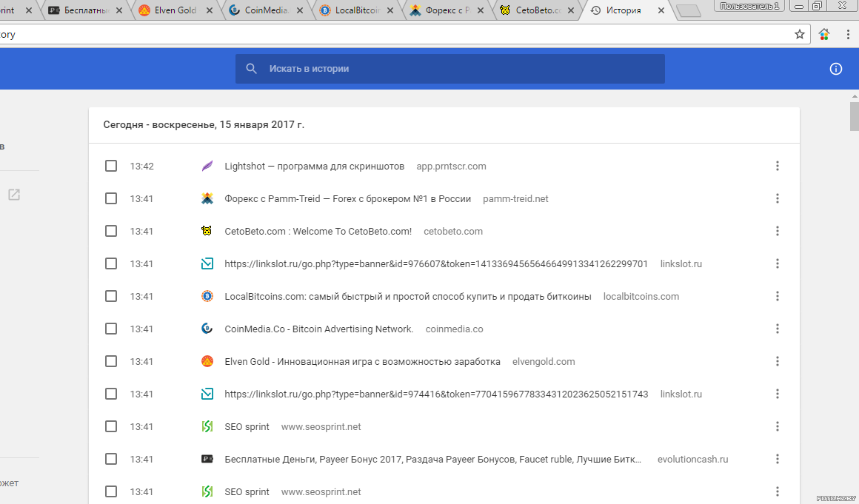
Task: Bookmark this page with the star icon
Action: tap(799, 35)
